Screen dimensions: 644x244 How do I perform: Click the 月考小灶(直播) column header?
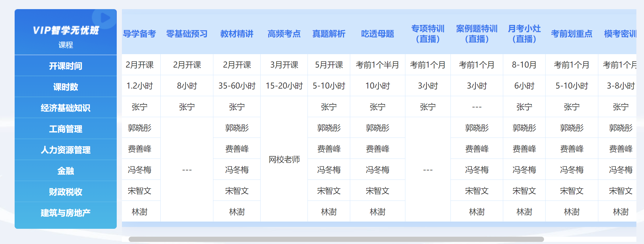click(524, 34)
